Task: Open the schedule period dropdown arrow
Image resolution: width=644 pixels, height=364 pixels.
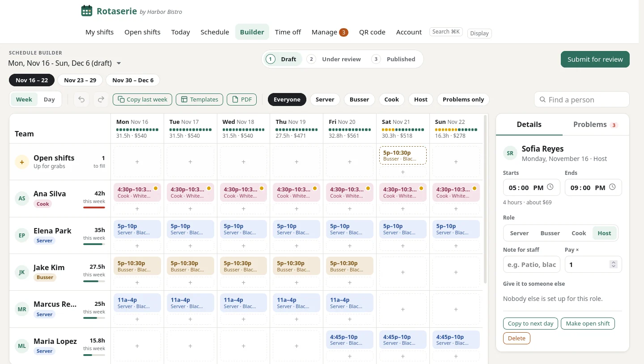Action: click(x=119, y=63)
